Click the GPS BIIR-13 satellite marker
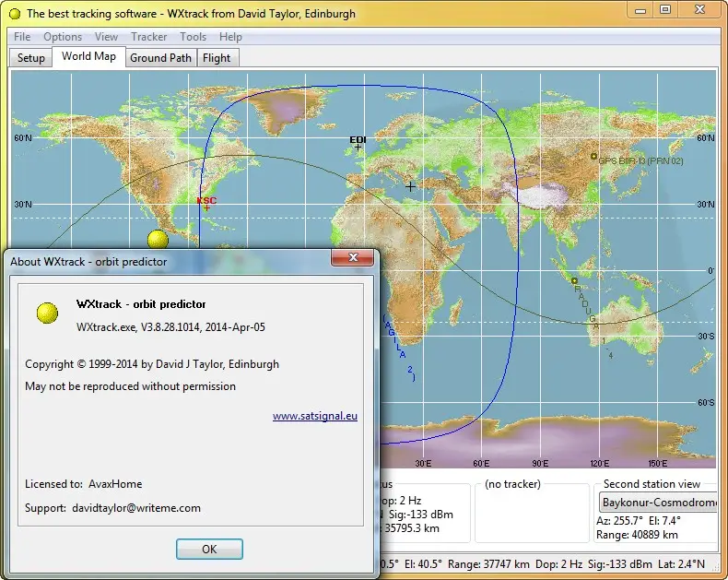The height and width of the screenshot is (580, 728). (593, 157)
